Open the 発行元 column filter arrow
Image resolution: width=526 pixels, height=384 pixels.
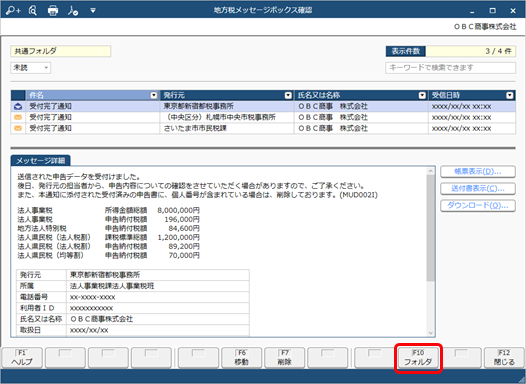click(x=288, y=96)
